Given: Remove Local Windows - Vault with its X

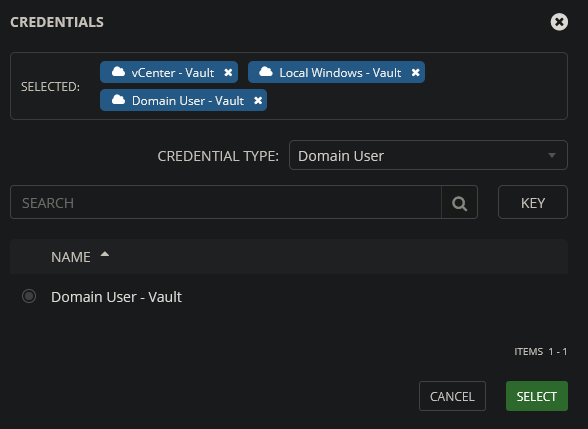Looking at the screenshot, I should (x=415, y=72).
